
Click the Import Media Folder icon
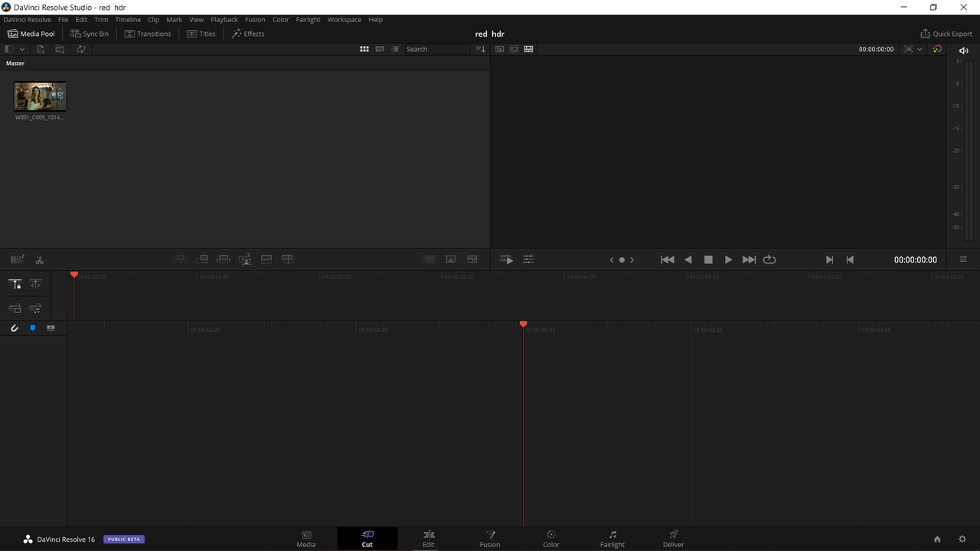click(60, 49)
